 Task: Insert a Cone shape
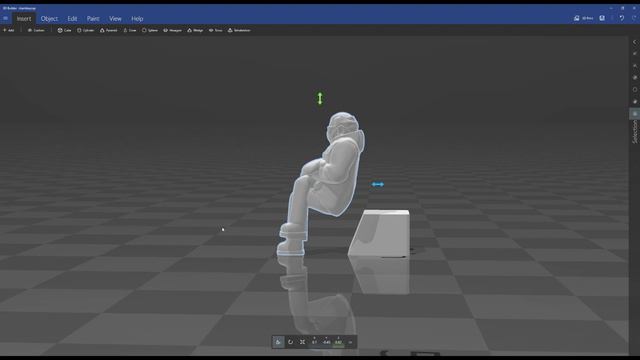click(130, 30)
